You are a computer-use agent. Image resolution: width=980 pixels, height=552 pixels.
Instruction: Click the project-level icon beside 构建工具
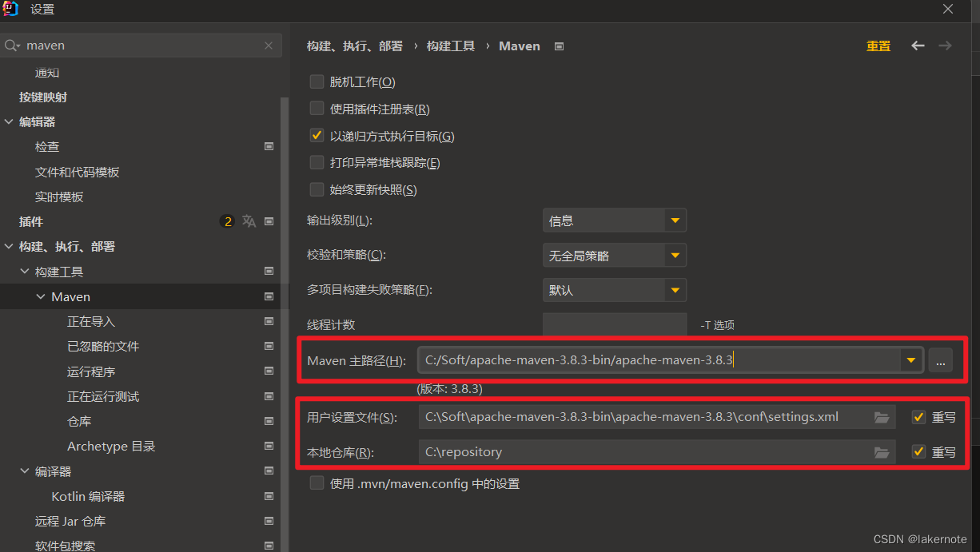tap(269, 272)
